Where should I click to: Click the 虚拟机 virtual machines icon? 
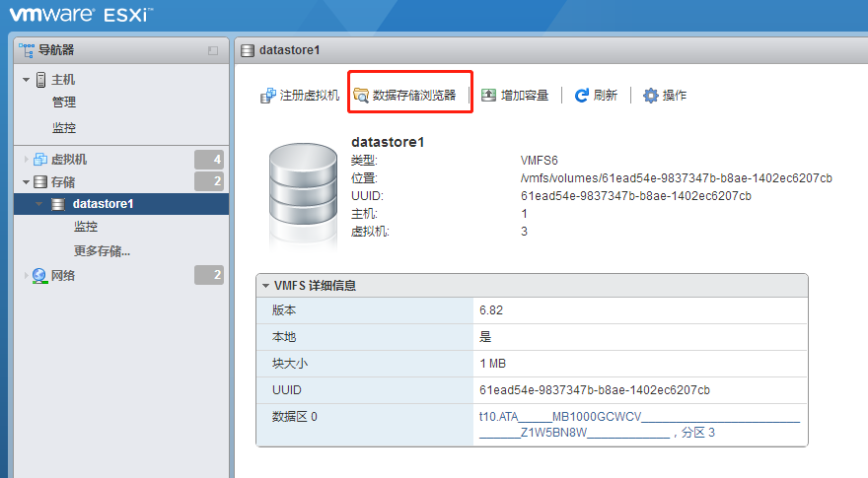pos(40,160)
